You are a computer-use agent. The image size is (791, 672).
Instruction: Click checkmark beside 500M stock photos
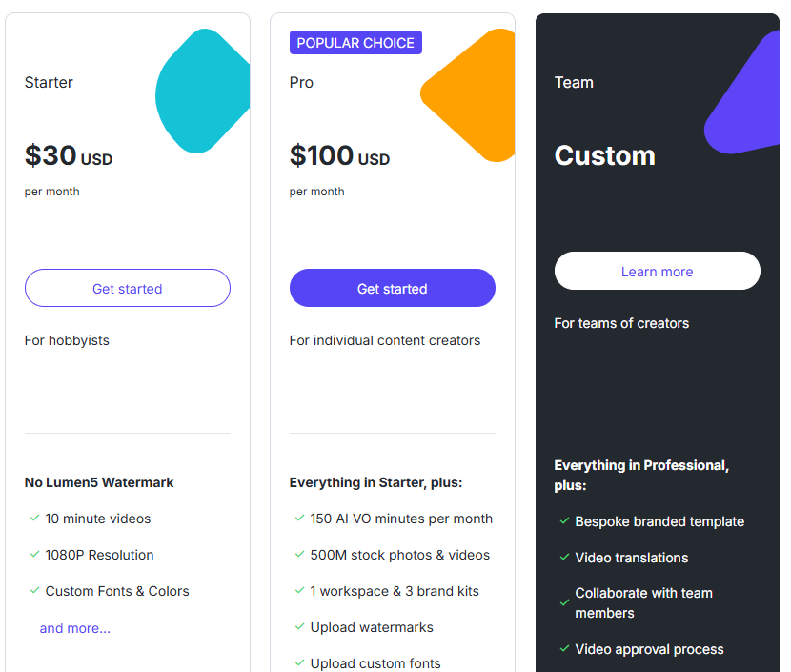click(299, 555)
